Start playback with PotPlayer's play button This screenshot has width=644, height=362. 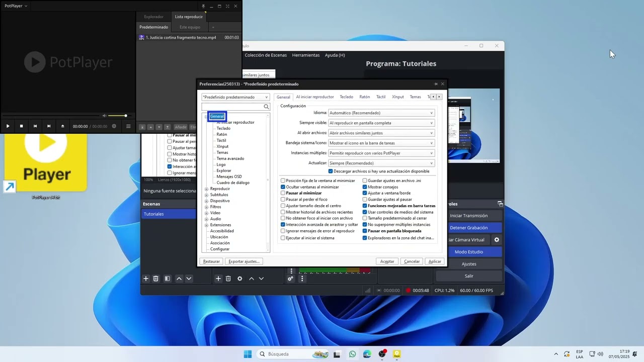(x=8, y=126)
